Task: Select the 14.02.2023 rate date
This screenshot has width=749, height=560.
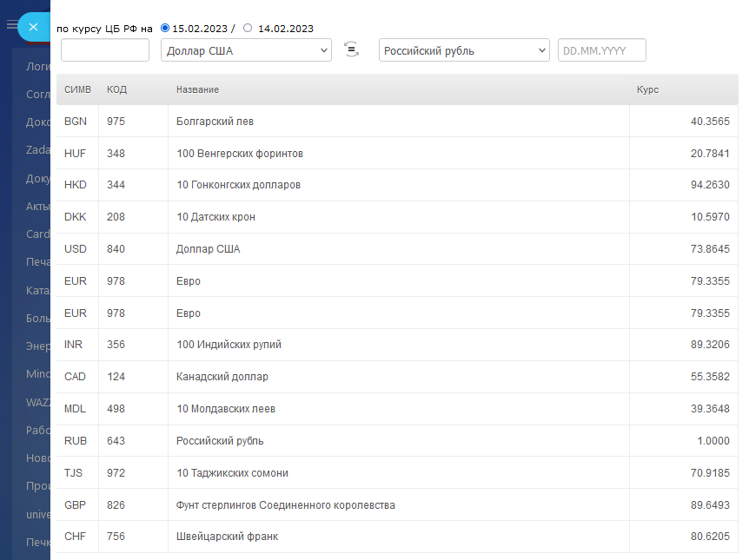Action: pos(248,29)
